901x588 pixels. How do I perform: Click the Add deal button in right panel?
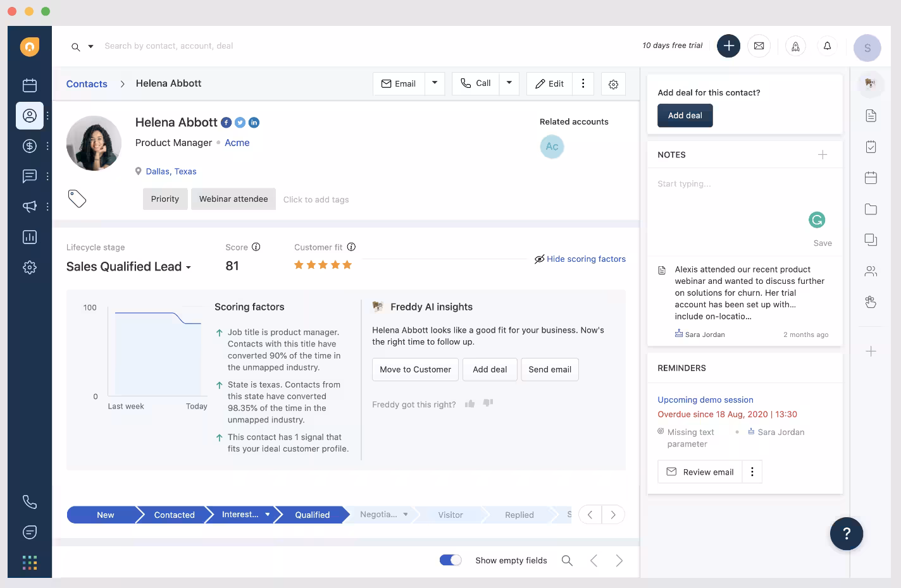click(x=685, y=116)
